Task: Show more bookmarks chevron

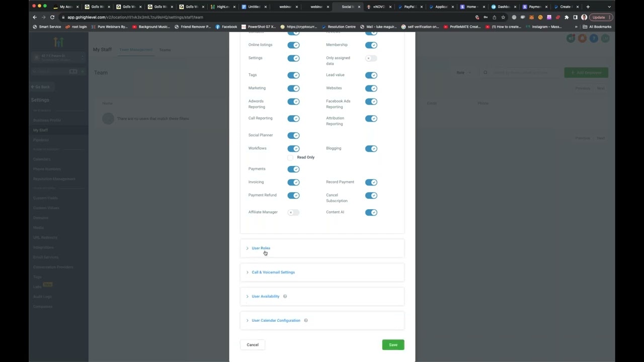Action: pos(576,27)
